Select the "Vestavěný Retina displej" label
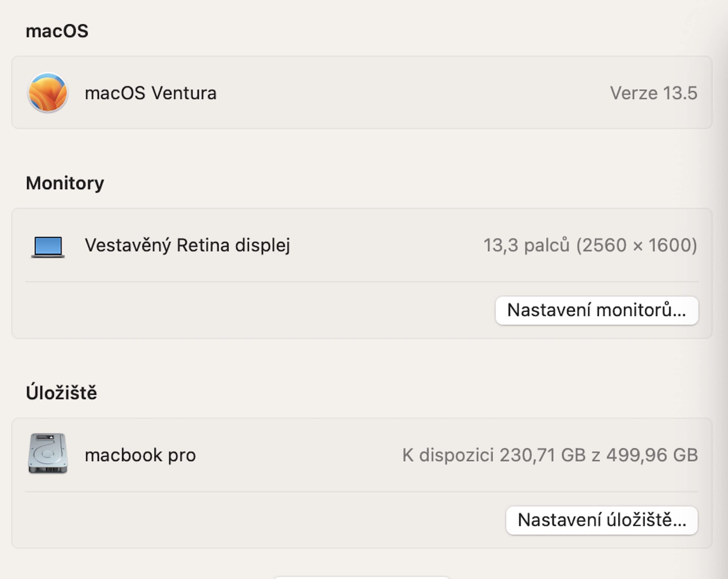This screenshot has width=728, height=579. [x=187, y=245]
